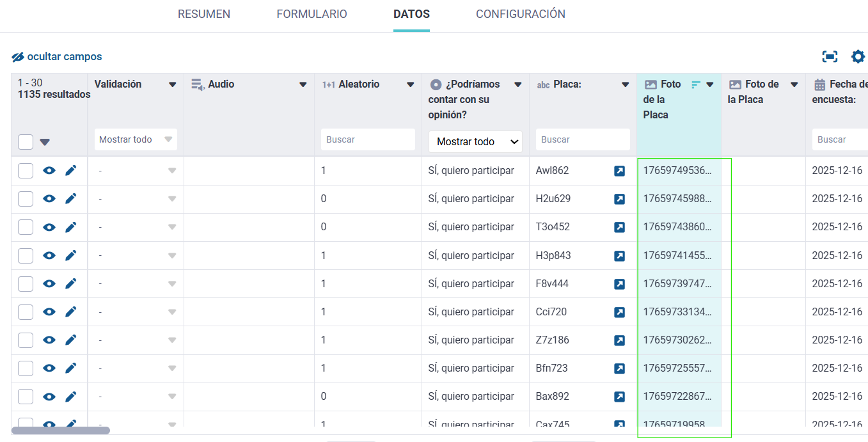Viewport: 868px width, 442px height.
Task: Select the checkbox for the Awl862 row
Action: click(26, 171)
